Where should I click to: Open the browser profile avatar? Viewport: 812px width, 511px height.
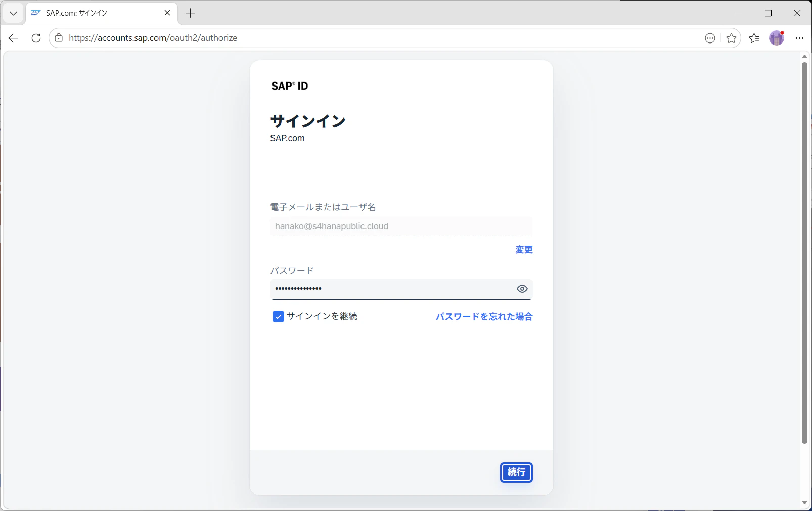pyautogui.click(x=777, y=38)
